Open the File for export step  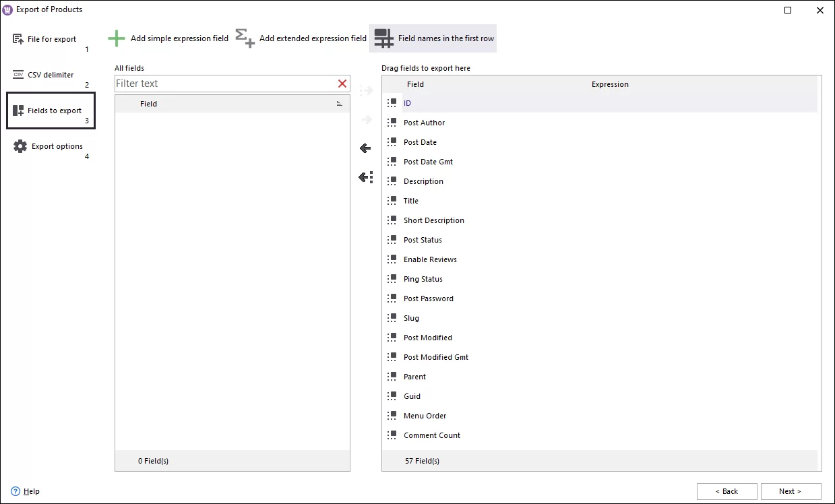pos(51,39)
